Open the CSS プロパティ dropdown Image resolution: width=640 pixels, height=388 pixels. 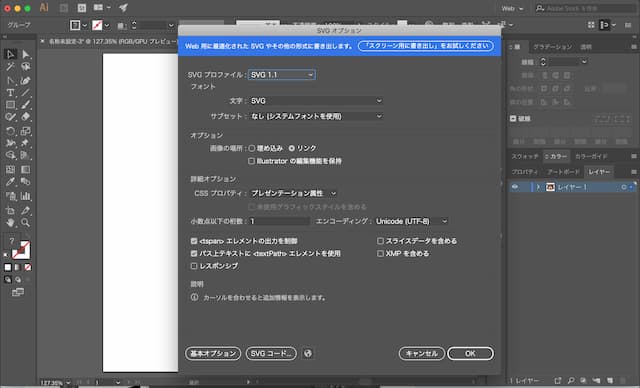pos(293,193)
